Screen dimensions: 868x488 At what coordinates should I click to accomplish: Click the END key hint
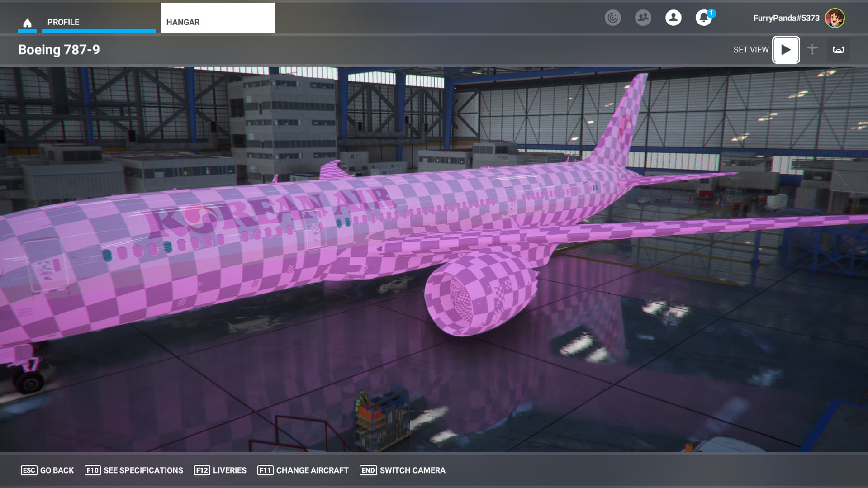pos(368,470)
